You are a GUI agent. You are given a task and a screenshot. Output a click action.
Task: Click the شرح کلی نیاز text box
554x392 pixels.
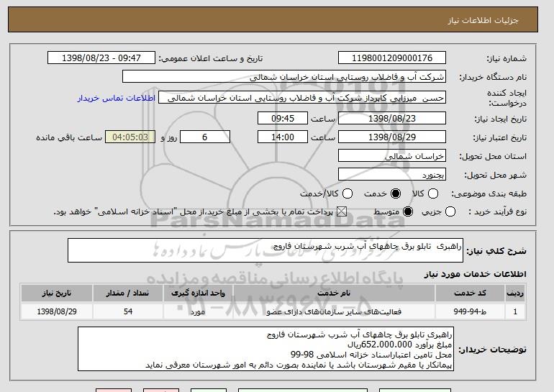(265, 250)
